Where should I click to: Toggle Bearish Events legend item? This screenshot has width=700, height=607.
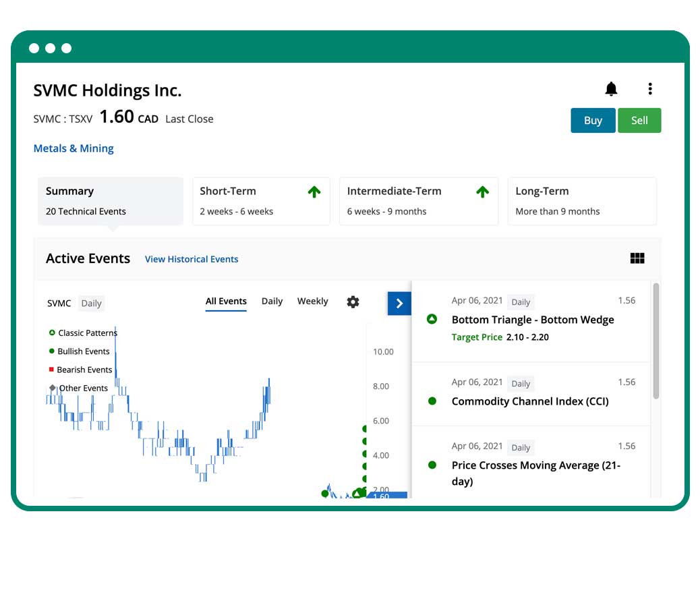coord(80,370)
